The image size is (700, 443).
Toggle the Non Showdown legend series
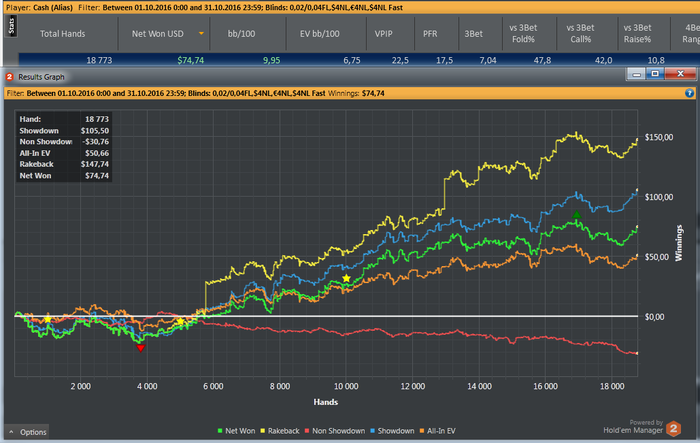tap(334, 431)
